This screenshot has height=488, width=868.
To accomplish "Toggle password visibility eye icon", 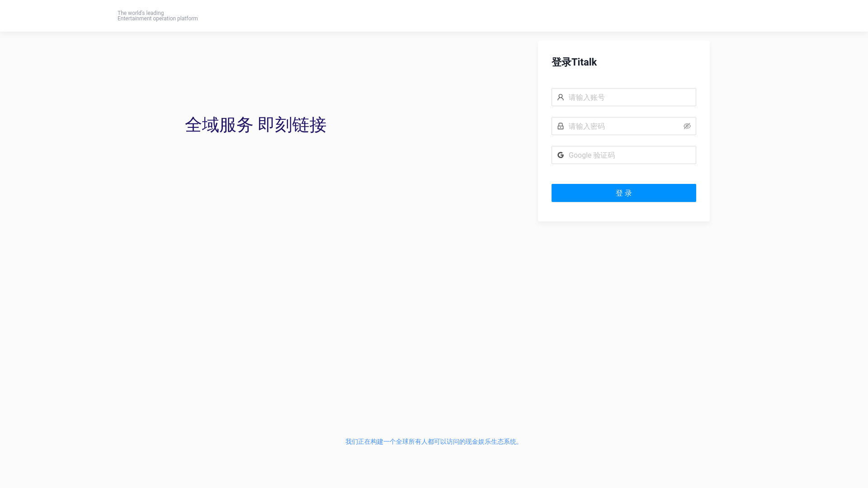I will tap(687, 126).
